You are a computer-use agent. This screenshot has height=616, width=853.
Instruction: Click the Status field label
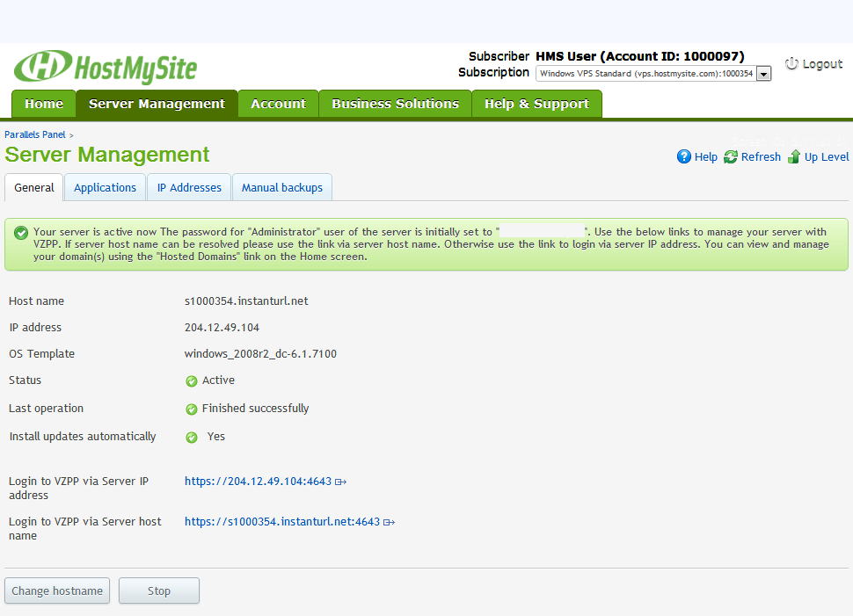(x=25, y=380)
